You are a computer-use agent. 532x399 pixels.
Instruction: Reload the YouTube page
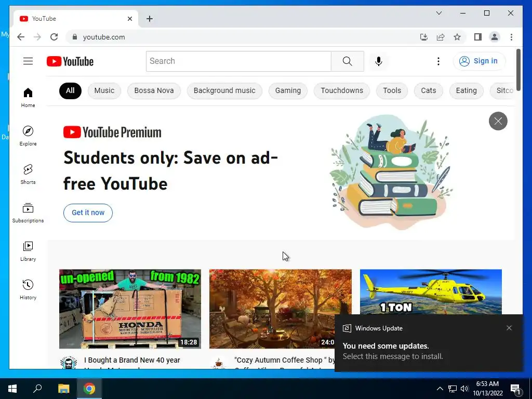[54, 37]
